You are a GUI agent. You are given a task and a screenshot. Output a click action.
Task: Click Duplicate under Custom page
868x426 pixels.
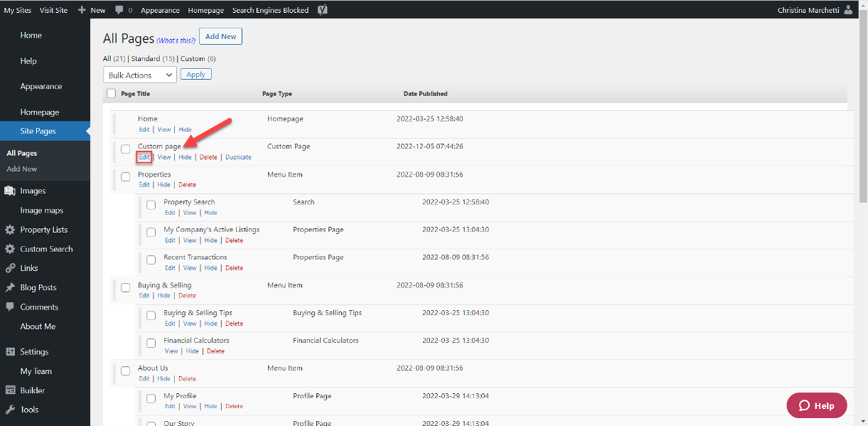coord(239,157)
